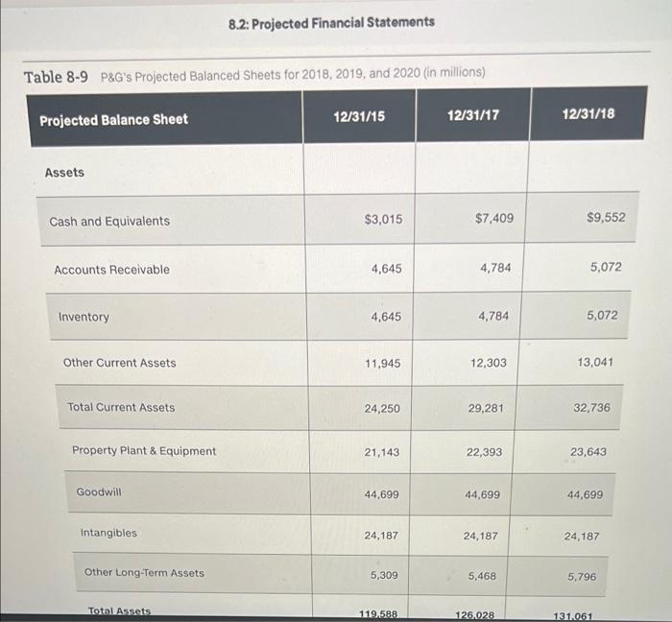Select the Property Plant & Equipment label
This screenshot has width=672, height=622.
point(144,451)
